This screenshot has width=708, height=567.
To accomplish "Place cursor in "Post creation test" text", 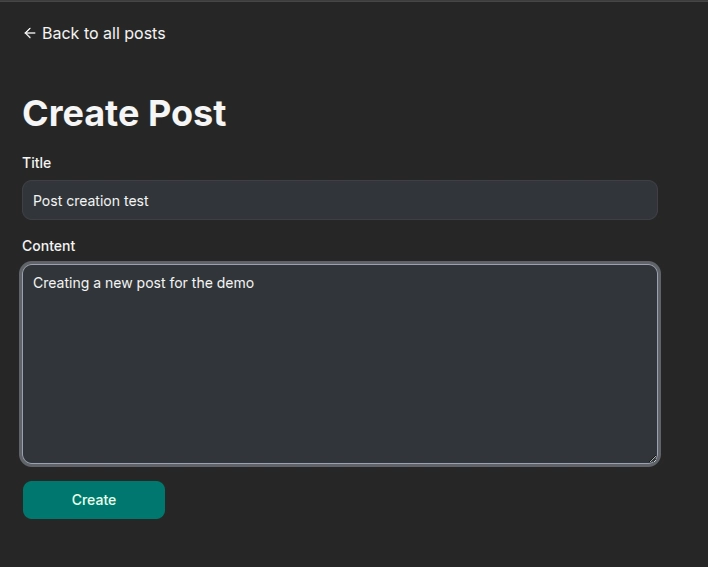I will [x=90, y=201].
